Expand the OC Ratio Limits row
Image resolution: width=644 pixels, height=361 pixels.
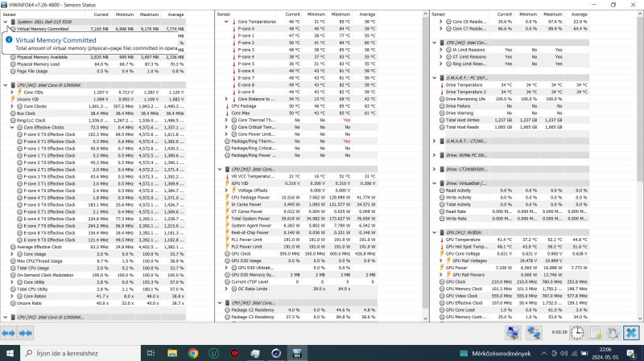(x=226, y=289)
